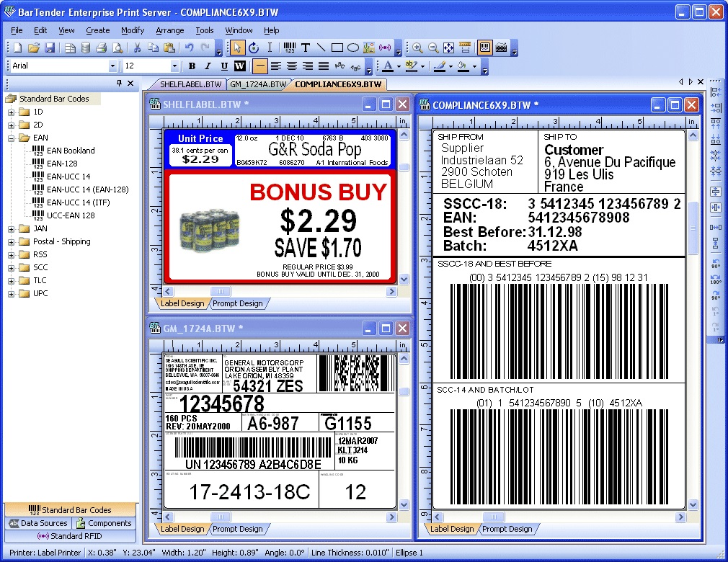
Task: Collapse the EAN folder in tree
Action: (x=12, y=138)
